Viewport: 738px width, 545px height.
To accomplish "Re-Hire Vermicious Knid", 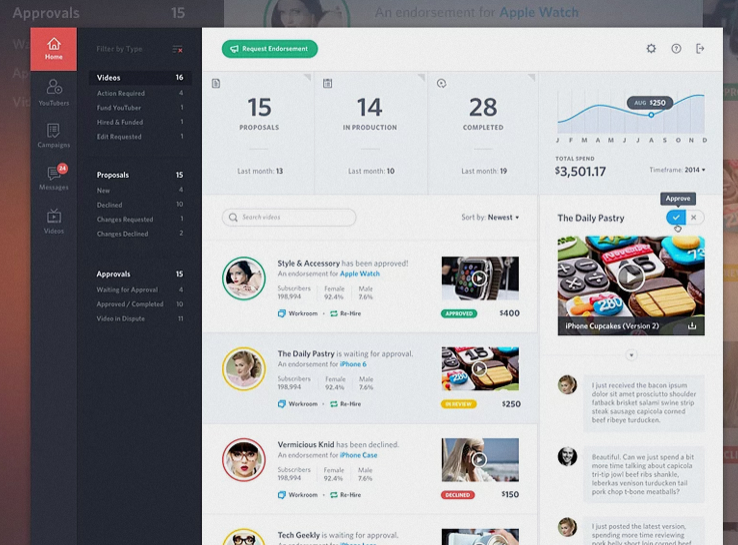I will (345, 495).
